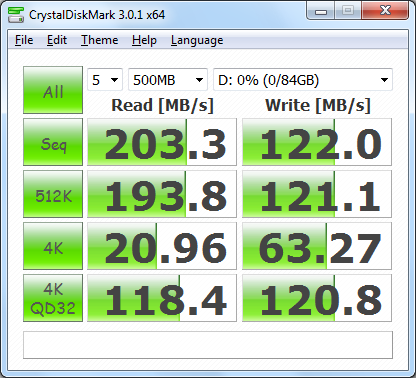
Task: Start the Seq sequential test
Action: [x=53, y=142]
